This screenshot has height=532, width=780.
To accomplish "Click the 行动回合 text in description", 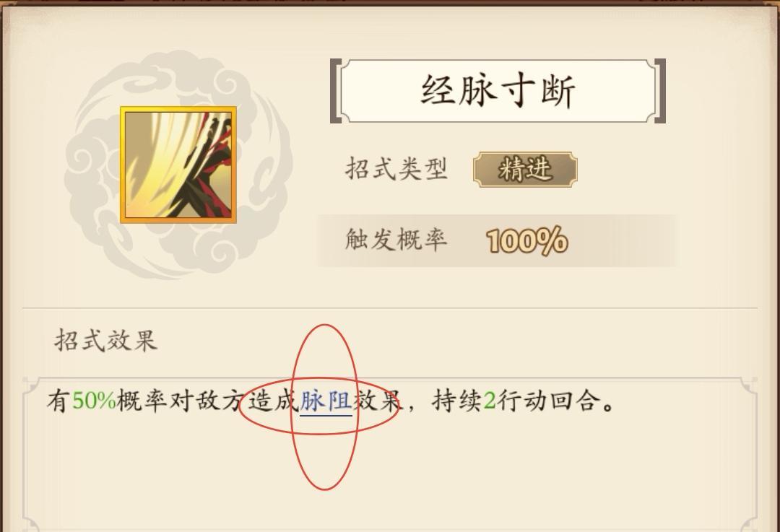I will [x=547, y=401].
